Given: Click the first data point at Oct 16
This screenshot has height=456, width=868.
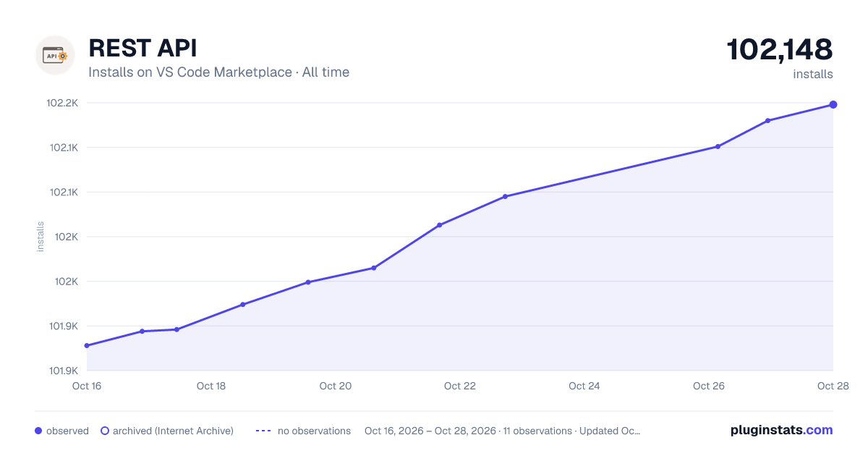Looking at the screenshot, I should [87, 345].
